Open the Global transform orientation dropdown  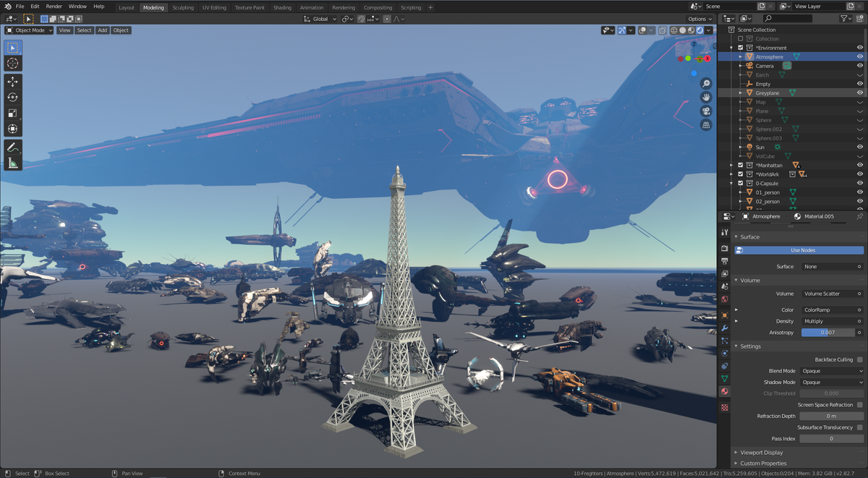pyautogui.click(x=320, y=19)
